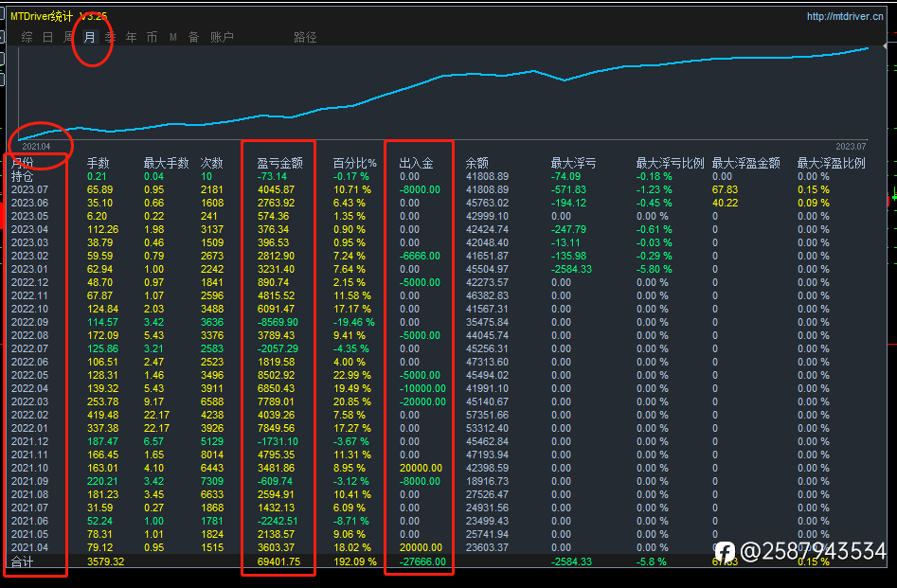Open the 备 tab
The height and width of the screenshot is (588, 897).
193,37
